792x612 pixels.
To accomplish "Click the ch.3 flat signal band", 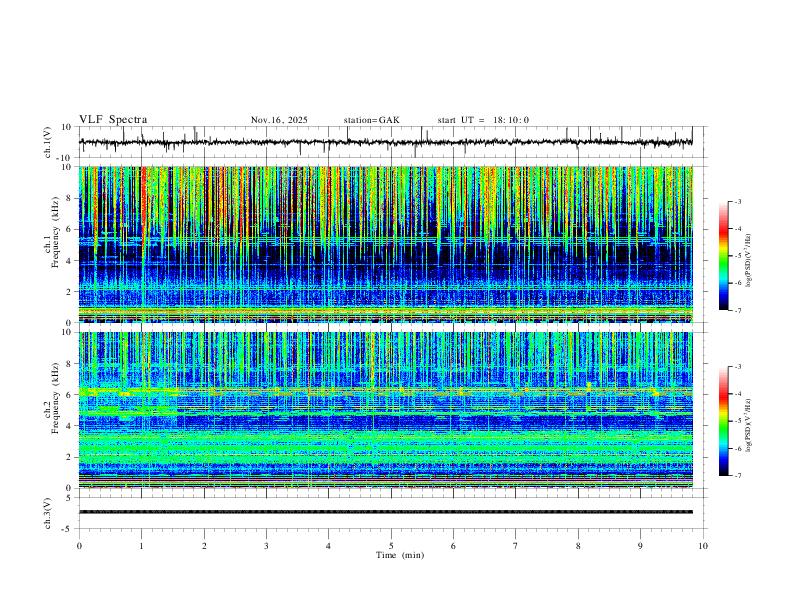I will [x=386, y=512].
